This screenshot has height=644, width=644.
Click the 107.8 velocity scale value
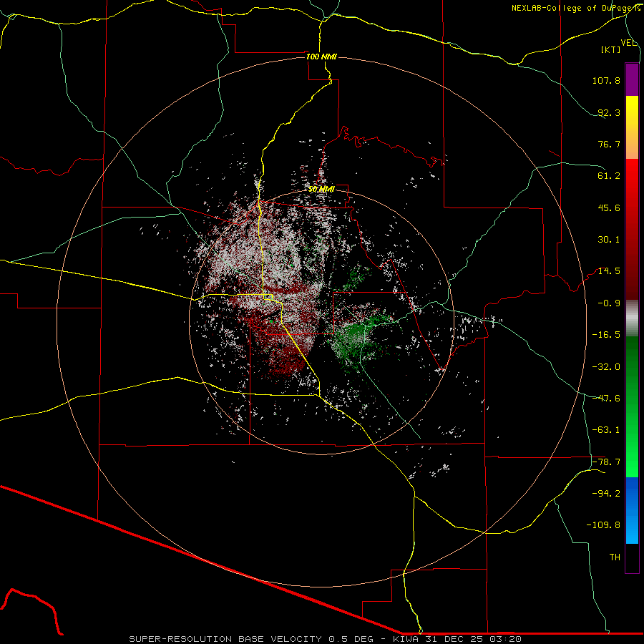pos(606,80)
